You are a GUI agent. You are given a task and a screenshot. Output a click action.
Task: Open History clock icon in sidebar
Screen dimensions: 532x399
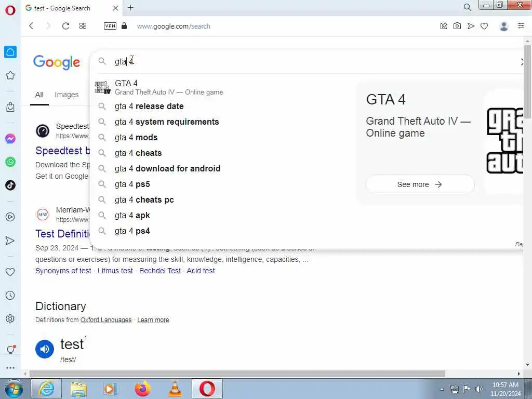click(x=10, y=295)
